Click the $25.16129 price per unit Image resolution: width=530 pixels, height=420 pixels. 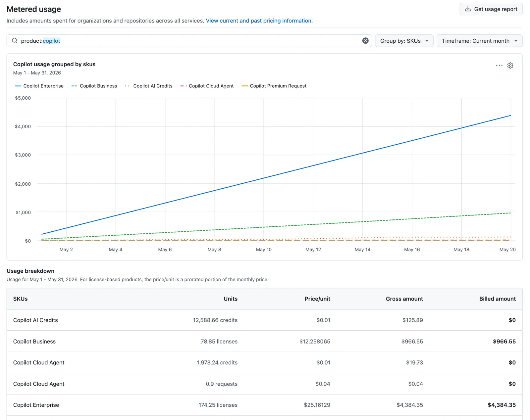(x=317, y=405)
